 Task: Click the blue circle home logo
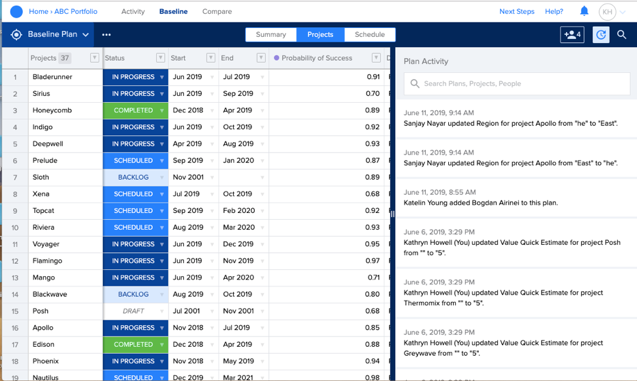16,11
